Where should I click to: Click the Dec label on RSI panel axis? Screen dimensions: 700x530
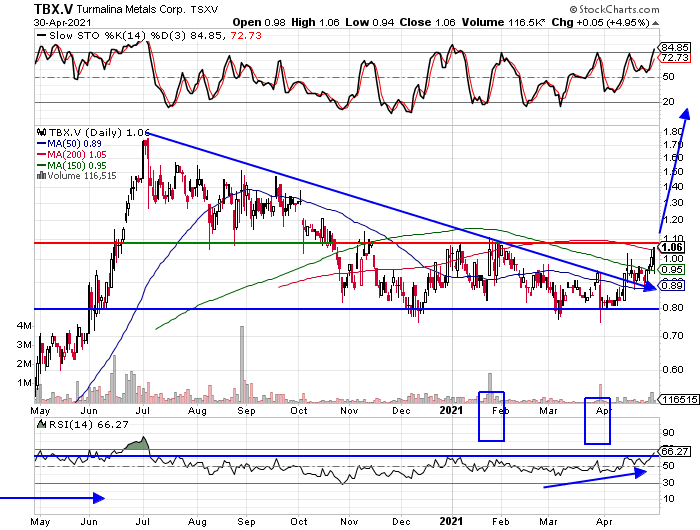[401, 522]
